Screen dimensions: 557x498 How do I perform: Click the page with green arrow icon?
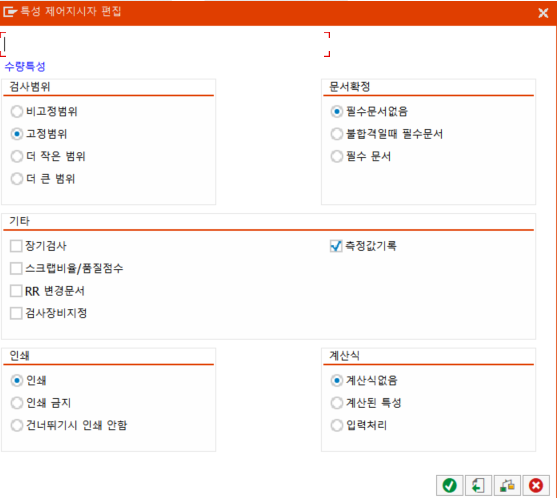[478, 485]
